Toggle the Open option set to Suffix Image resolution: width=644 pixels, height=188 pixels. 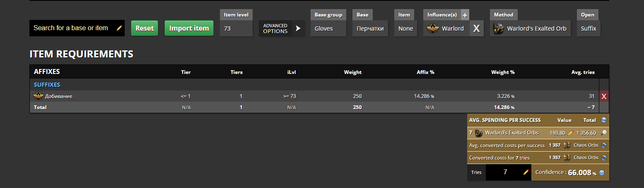589,29
